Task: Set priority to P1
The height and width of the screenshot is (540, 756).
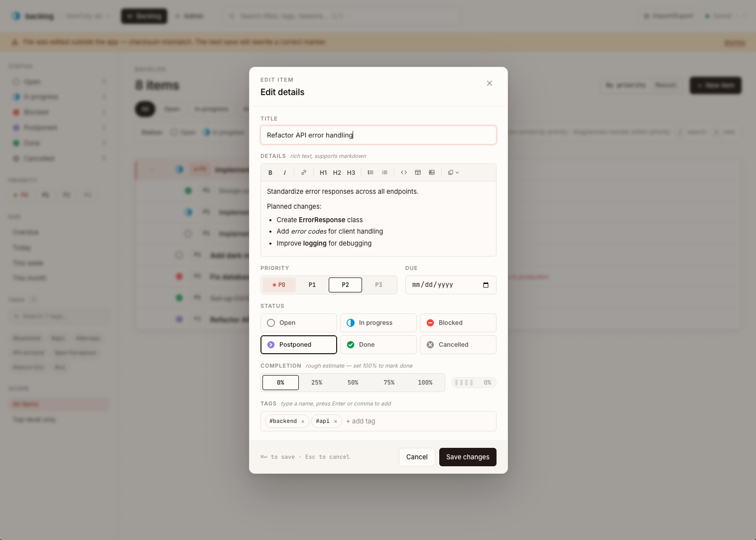Action: [x=312, y=285]
